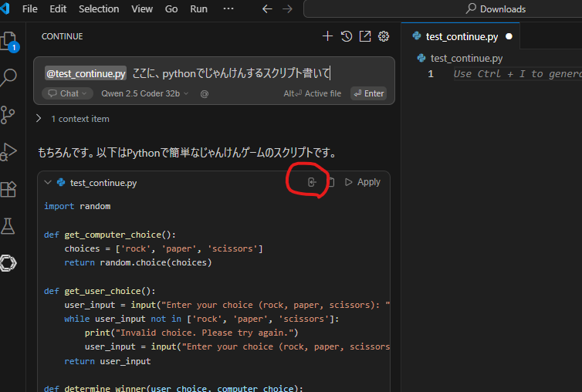Open the Testing flask view
The image size is (582, 392).
click(x=8, y=226)
